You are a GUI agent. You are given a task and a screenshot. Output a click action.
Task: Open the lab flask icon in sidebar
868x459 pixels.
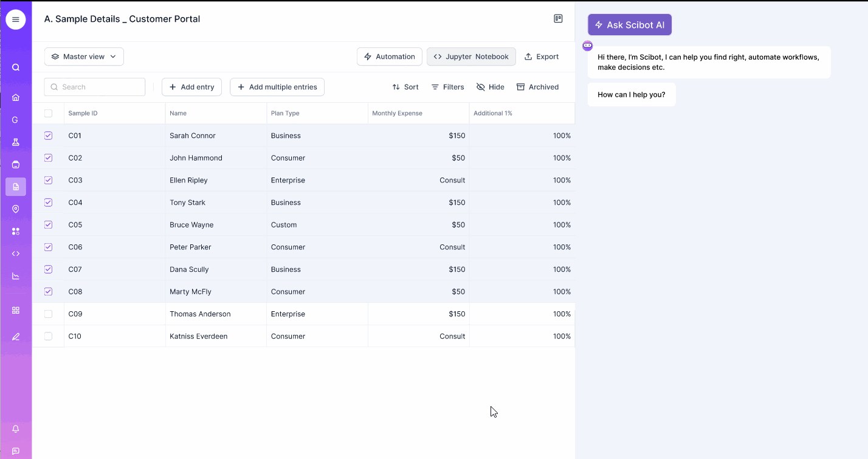point(15,142)
